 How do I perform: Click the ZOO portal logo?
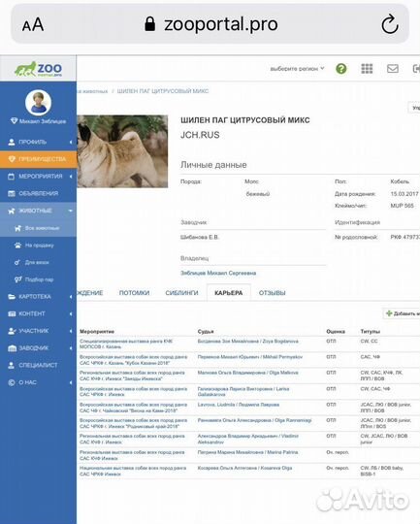(38, 69)
